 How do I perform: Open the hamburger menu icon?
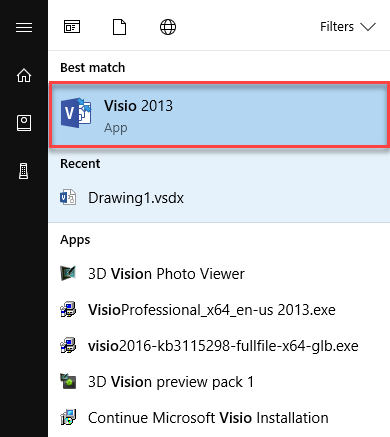coord(24,27)
